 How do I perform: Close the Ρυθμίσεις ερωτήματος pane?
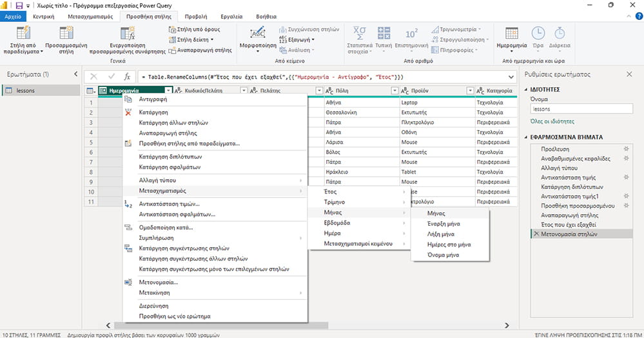coord(629,74)
